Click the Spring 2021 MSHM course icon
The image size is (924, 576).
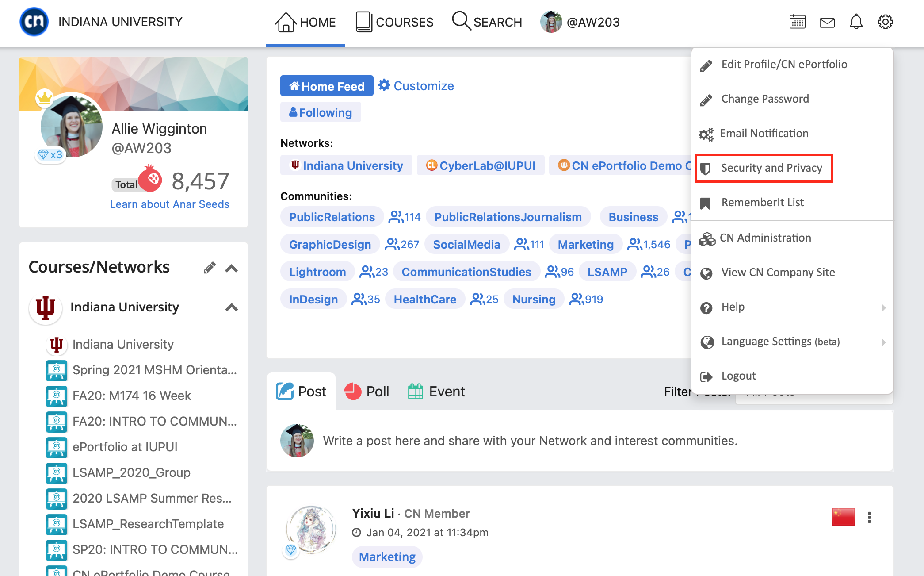tap(57, 370)
